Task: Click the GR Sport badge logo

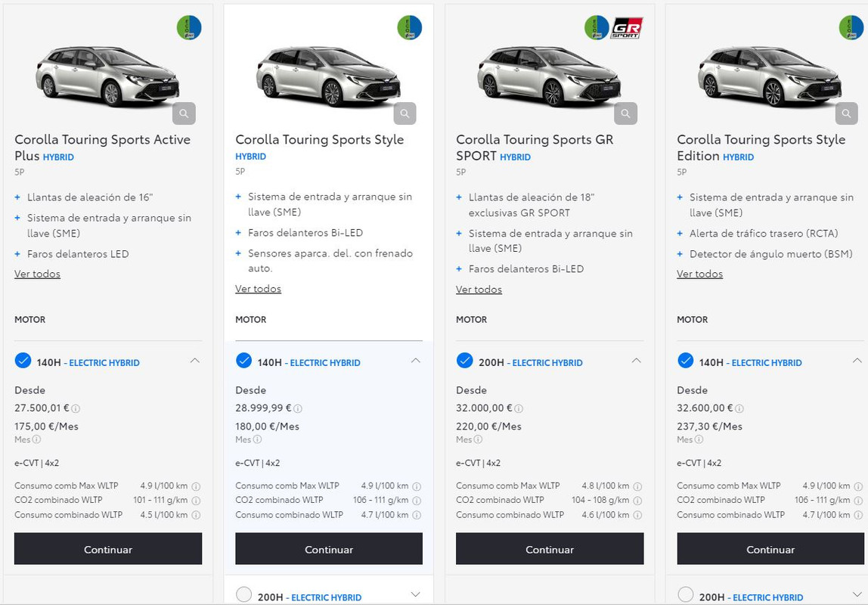Action: [x=626, y=28]
